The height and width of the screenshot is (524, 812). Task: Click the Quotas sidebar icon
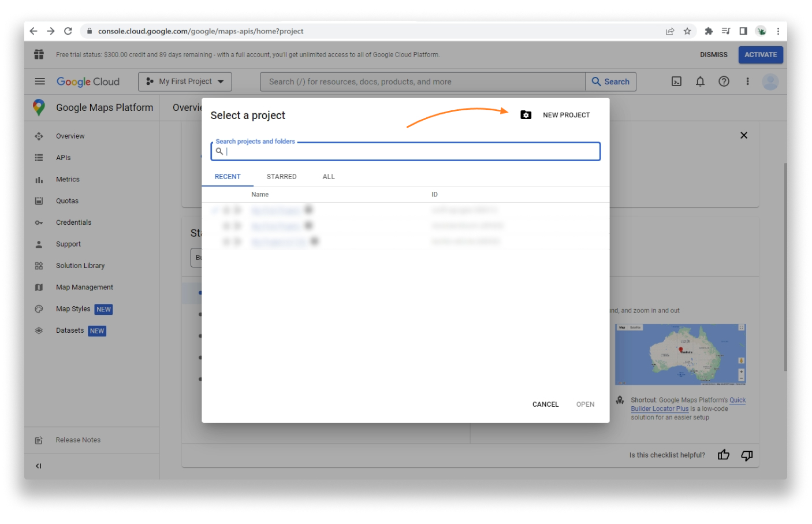(39, 201)
